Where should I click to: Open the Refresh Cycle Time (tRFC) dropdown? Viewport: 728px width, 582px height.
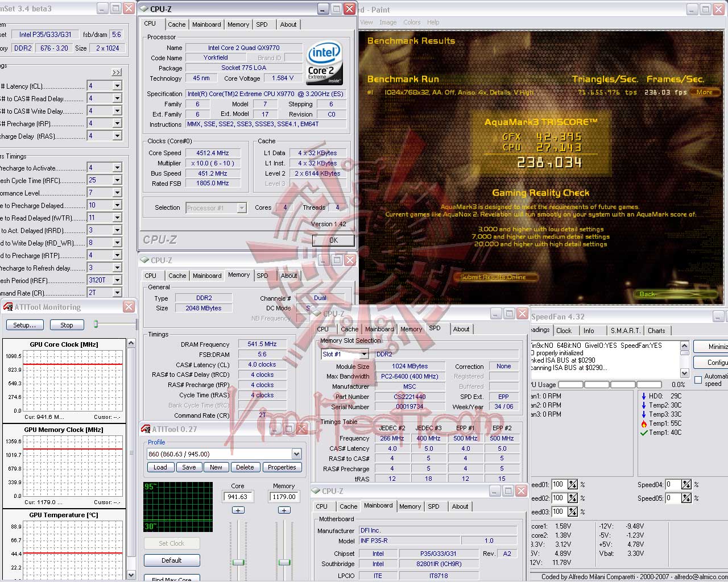click(117, 180)
